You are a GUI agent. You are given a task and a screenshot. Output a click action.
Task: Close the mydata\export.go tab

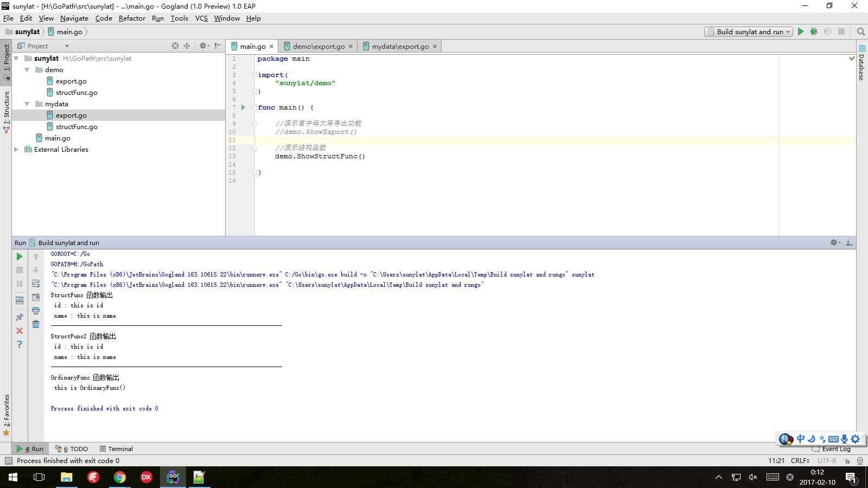point(435,47)
